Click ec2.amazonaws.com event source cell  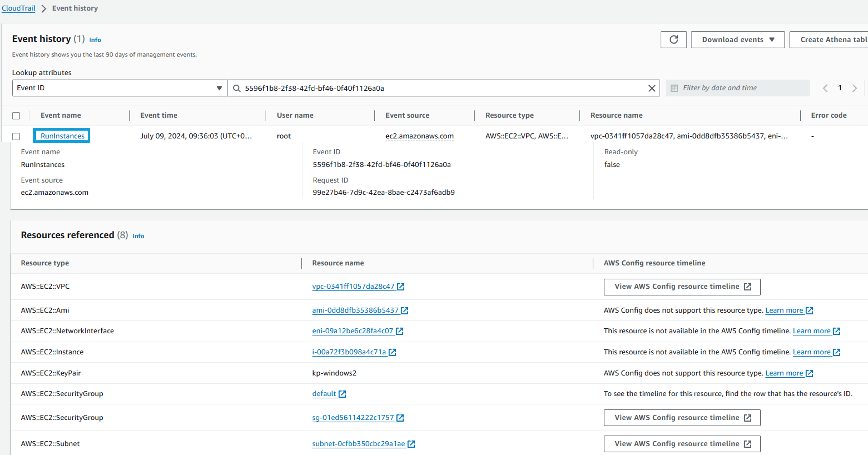click(420, 136)
